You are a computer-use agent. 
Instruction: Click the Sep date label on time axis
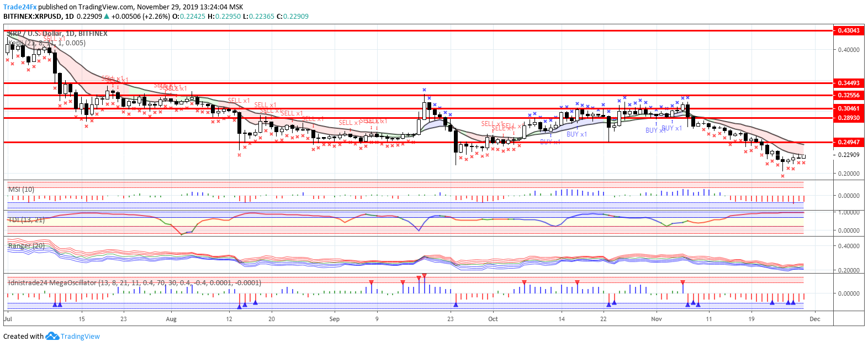coord(334,319)
